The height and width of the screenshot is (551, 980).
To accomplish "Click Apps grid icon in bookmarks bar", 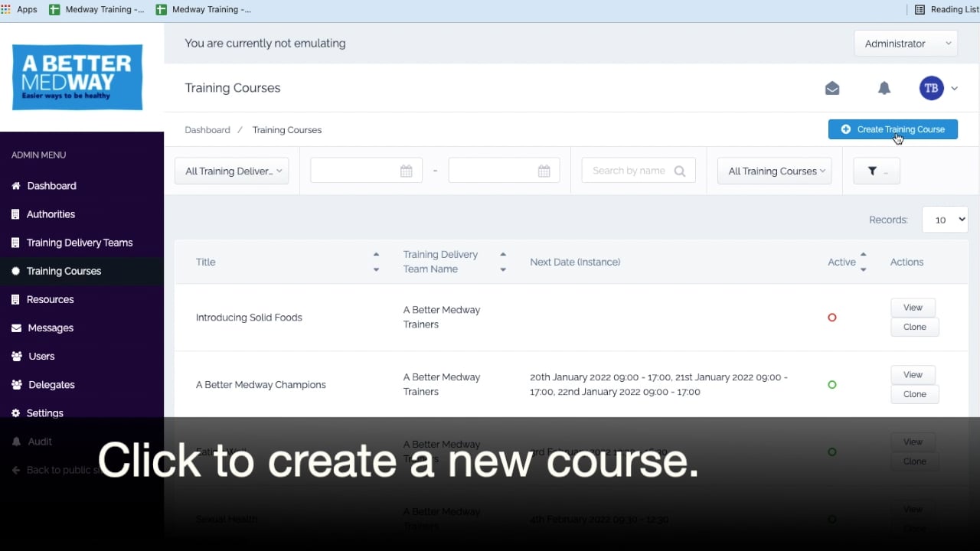I will coord(6,10).
